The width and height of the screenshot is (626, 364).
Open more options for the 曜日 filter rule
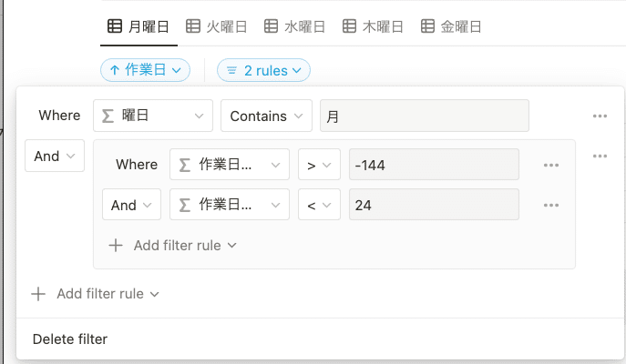click(x=599, y=116)
